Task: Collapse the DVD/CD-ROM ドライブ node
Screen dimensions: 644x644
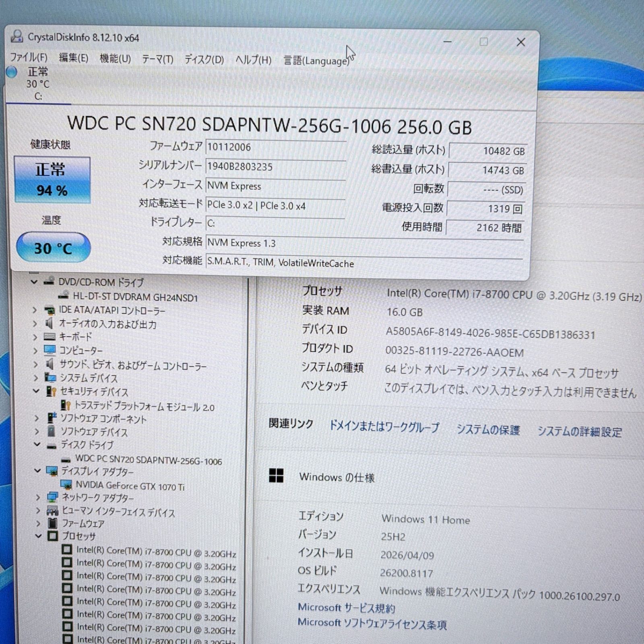Action: tap(34, 281)
